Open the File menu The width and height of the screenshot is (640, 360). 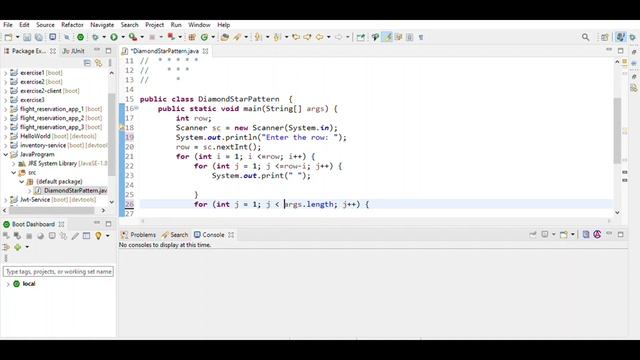[8, 25]
